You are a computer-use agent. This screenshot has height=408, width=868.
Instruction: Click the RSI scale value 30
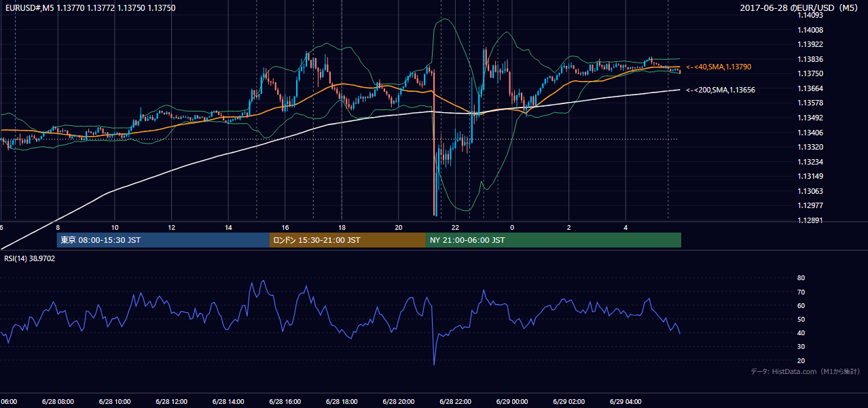[x=801, y=347]
